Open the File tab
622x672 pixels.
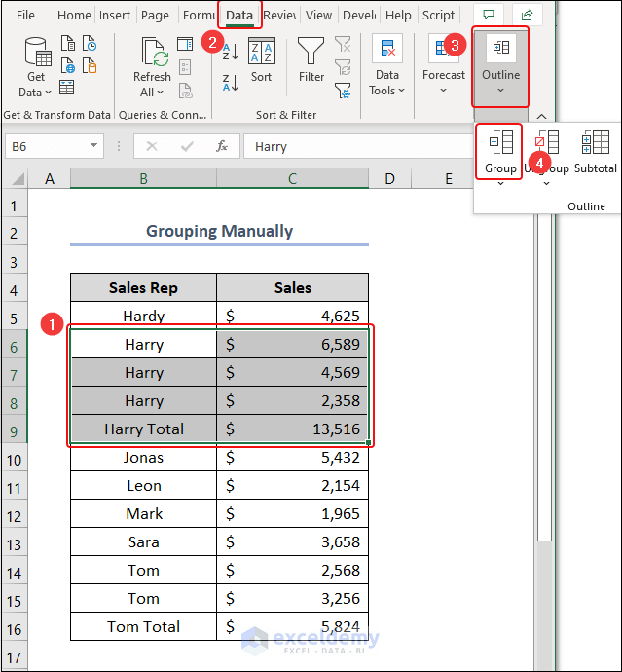[x=25, y=15]
